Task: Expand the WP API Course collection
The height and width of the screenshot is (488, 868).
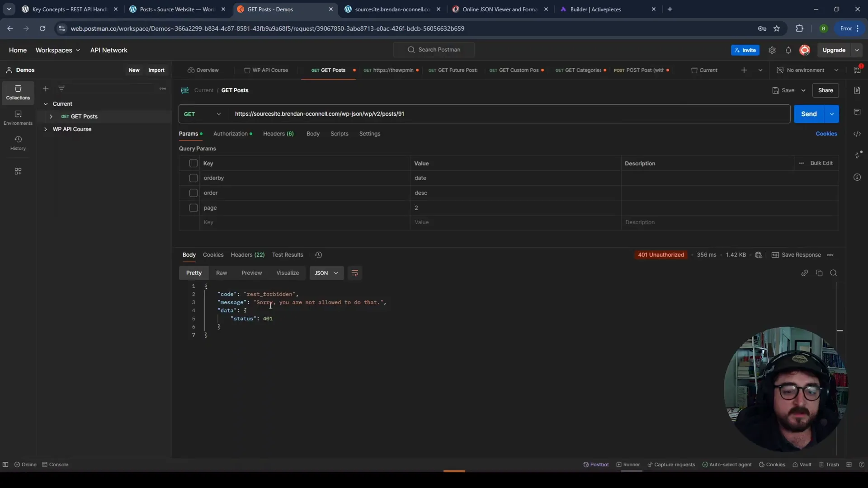Action: (x=46, y=129)
